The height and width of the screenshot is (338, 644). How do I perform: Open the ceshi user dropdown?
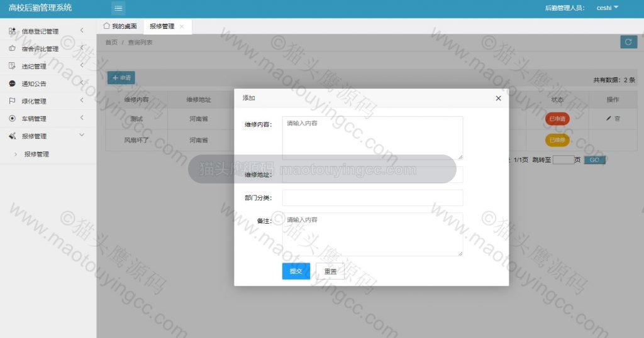click(608, 8)
